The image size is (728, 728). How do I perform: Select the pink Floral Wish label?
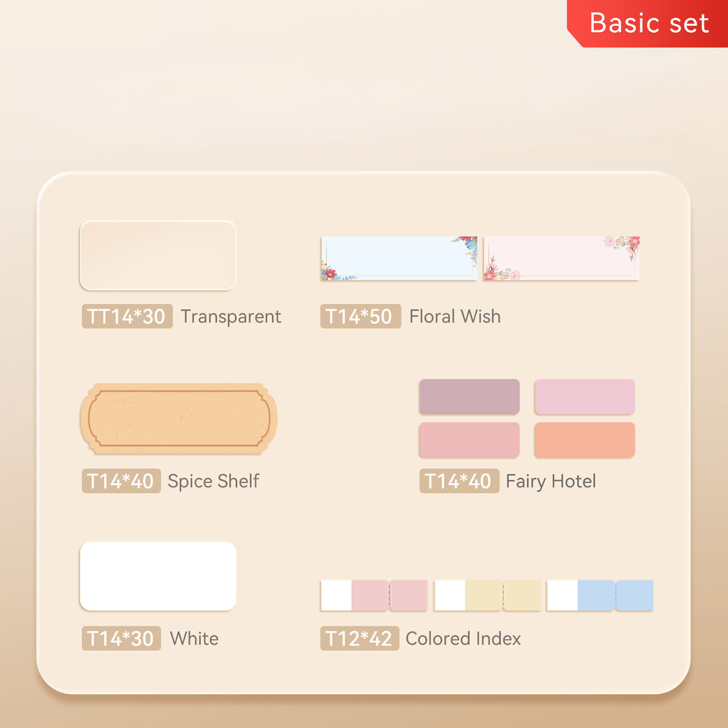pyautogui.click(x=561, y=258)
